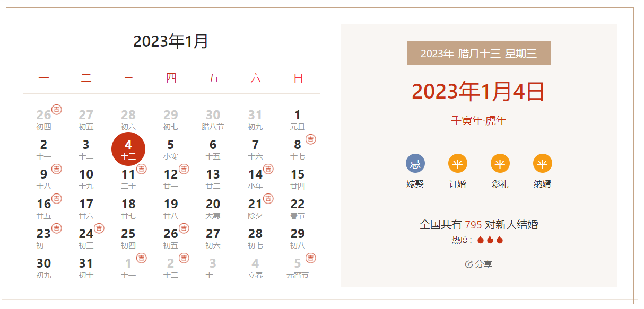Select February 5 元宵节
The height and width of the screenshot is (309, 644).
[x=298, y=268]
